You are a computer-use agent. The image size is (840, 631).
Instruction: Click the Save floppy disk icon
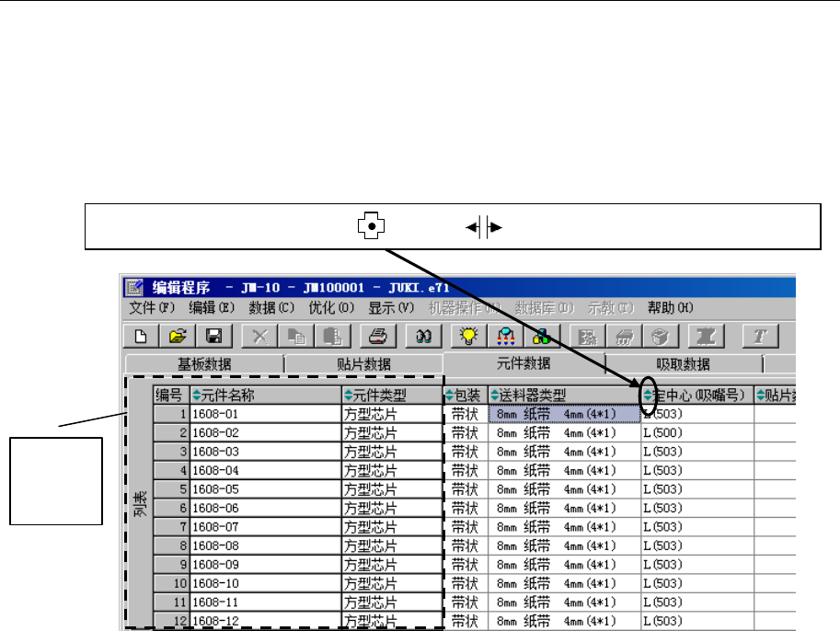point(213,337)
